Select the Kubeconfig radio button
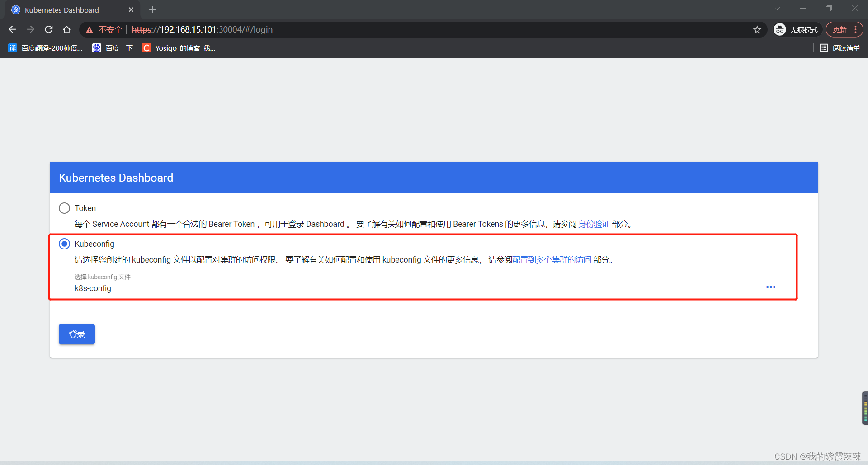Screen dimensions: 868x465 pyautogui.click(x=64, y=244)
